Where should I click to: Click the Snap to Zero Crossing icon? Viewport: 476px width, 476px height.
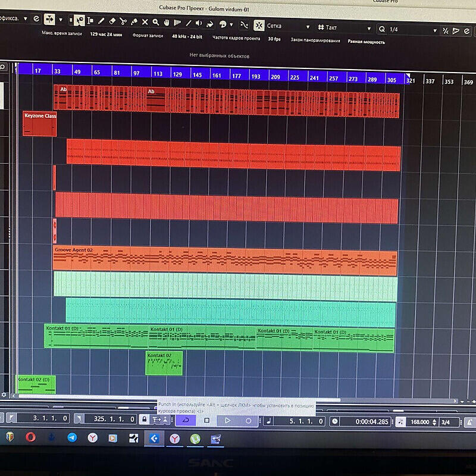(244, 25)
